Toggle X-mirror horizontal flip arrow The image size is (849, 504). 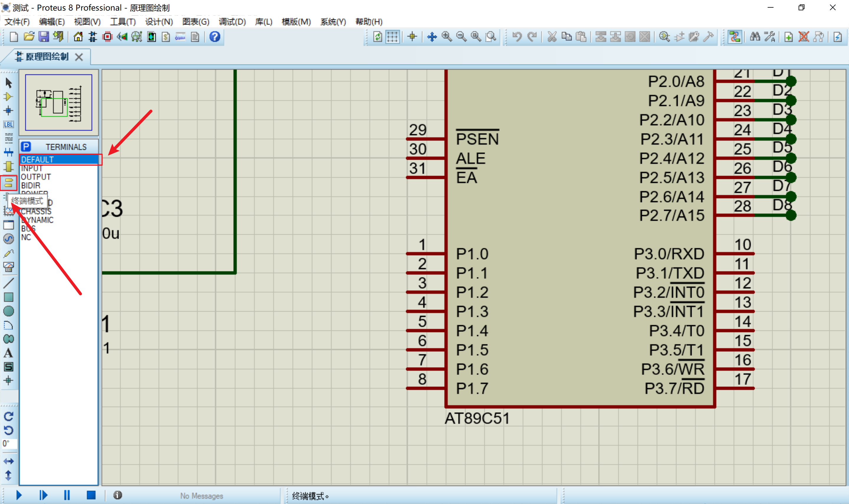[9, 461]
